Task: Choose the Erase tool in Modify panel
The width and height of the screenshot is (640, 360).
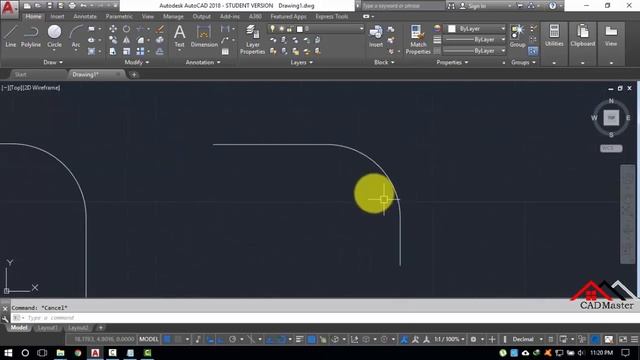Action: 160,29
